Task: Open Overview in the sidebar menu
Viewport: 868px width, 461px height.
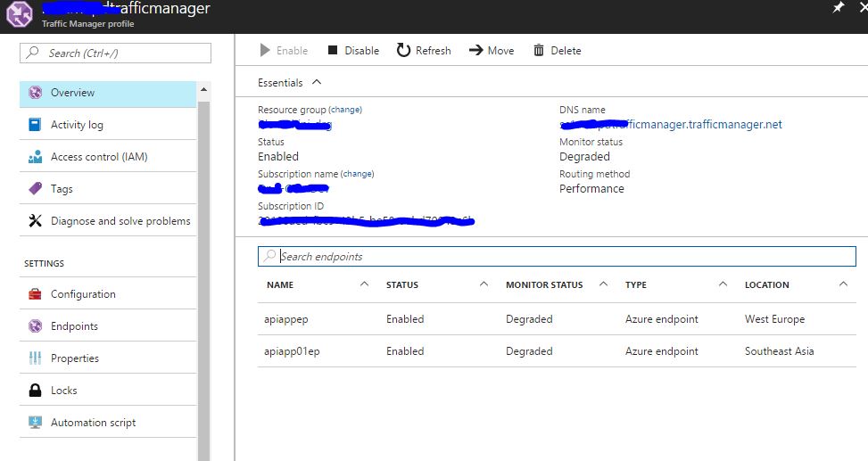Action: [x=108, y=93]
